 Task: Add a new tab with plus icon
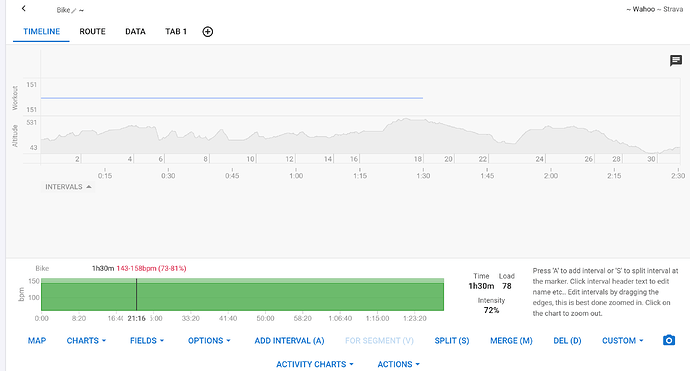coord(208,32)
